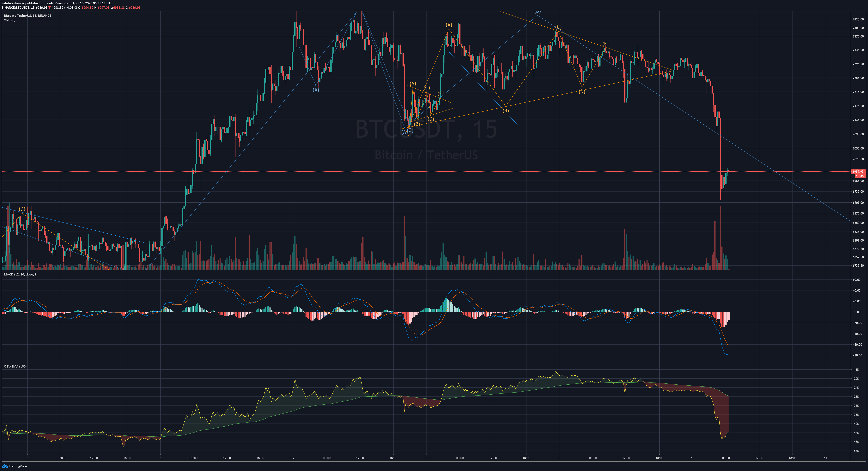Click date label 11 on time axis
This screenshot has height=471, width=868.
(826, 458)
